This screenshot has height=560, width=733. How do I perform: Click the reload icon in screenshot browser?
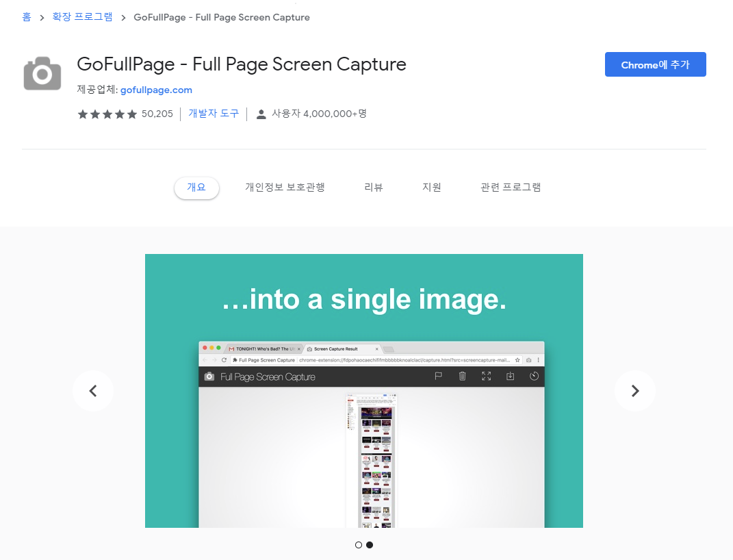(x=224, y=360)
